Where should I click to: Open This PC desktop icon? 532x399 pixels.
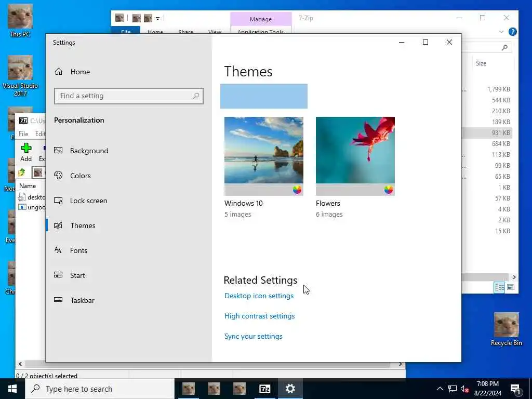[x=20, y=20]
